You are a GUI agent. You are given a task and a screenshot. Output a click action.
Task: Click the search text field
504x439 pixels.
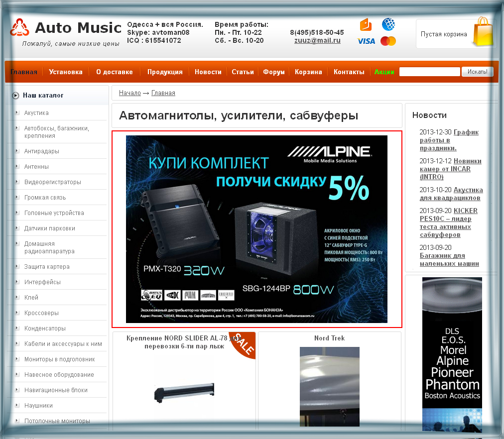430,72
